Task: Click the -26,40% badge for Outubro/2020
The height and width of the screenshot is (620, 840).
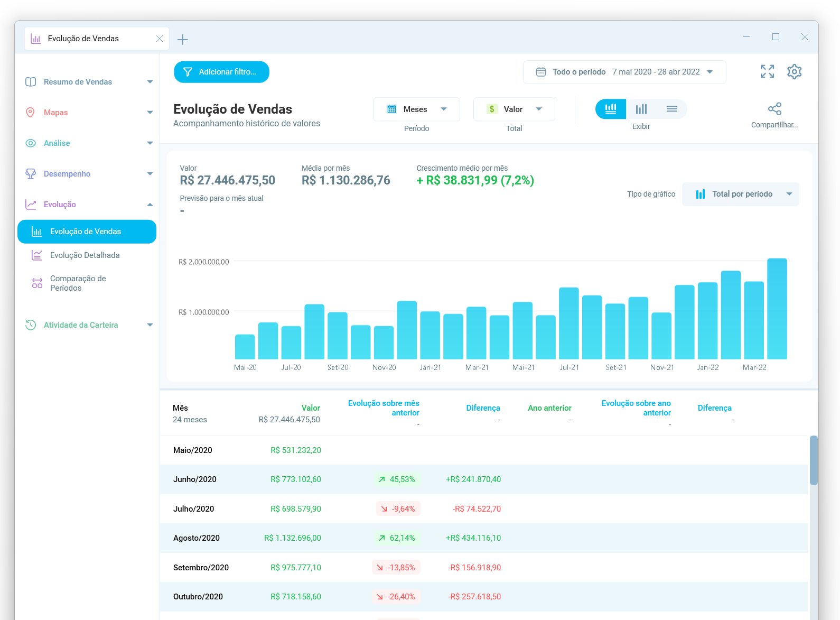Action: [x=396, y=597]
